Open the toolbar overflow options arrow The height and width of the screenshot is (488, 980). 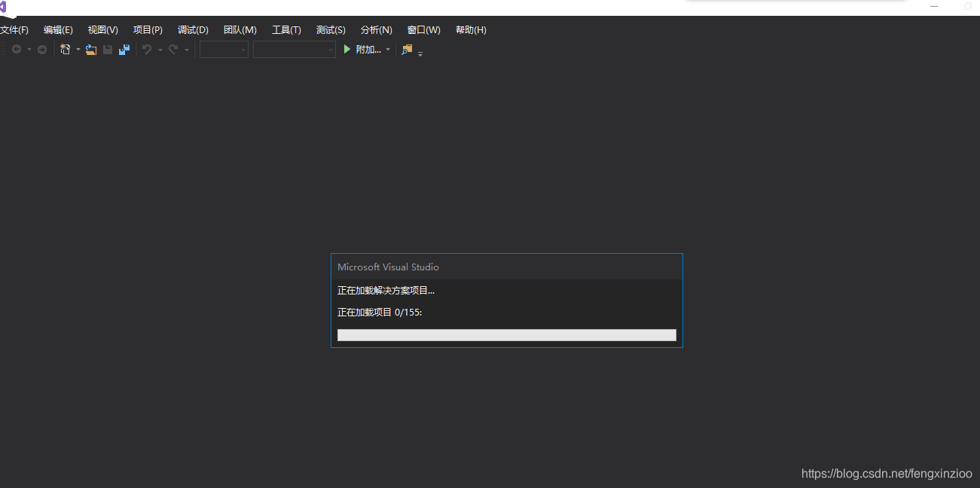(x=420, y=53)
